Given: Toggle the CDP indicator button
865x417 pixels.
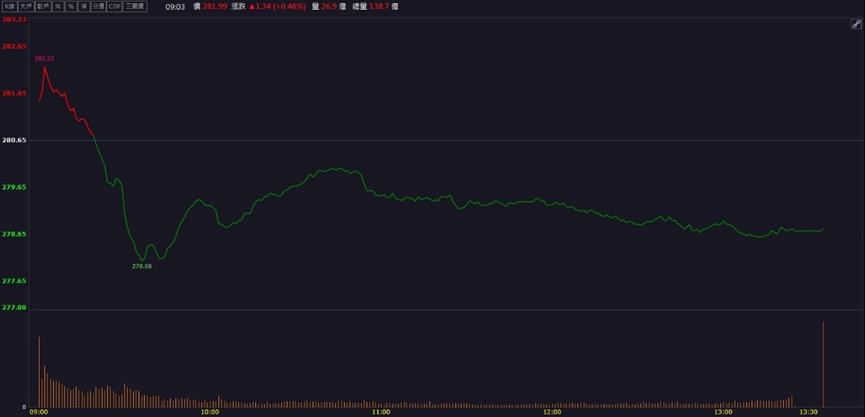Looking at the screenshot, I should [114, 7].
